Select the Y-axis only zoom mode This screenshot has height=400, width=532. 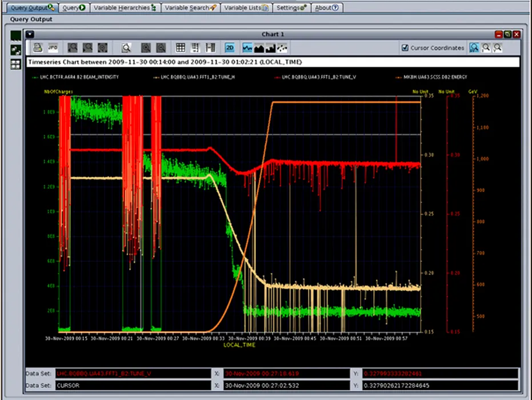pos(497,48)
